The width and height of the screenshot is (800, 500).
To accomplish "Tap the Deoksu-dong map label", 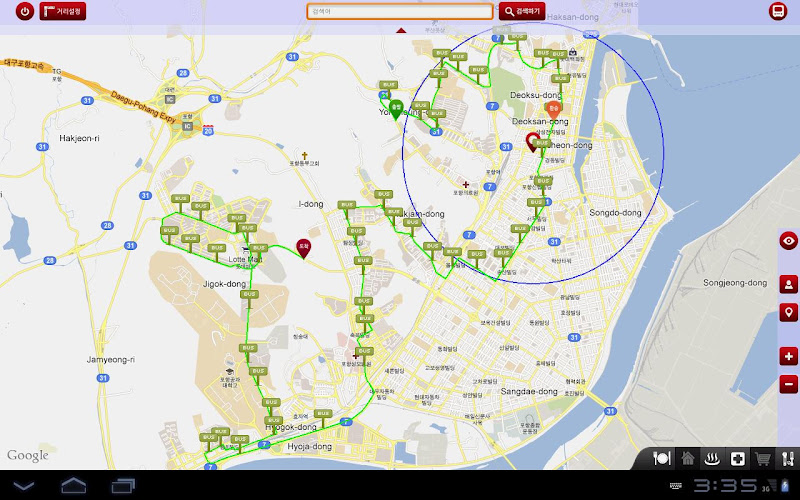I will pos(536,95).
